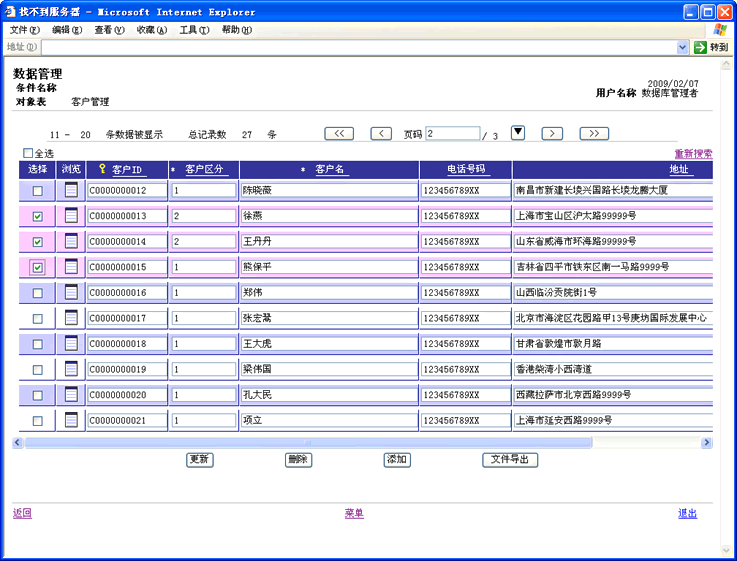Image resolution: width=737 pixels, height=561 pixels.
Task: Click the 页码 page number input field
Action: pos(452,134)
